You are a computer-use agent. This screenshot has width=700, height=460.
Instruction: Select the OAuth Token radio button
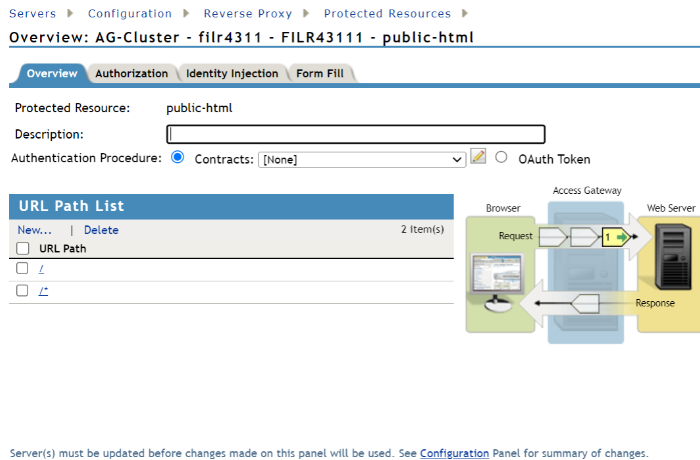501,158
